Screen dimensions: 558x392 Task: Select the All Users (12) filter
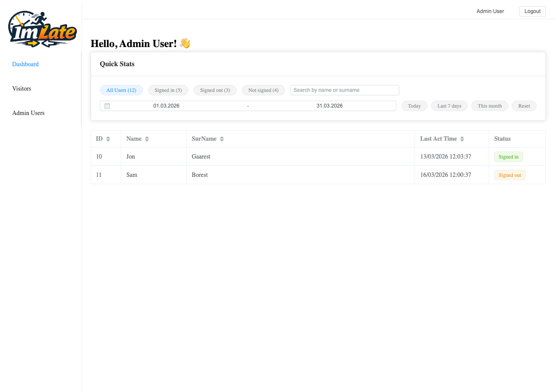121,90
